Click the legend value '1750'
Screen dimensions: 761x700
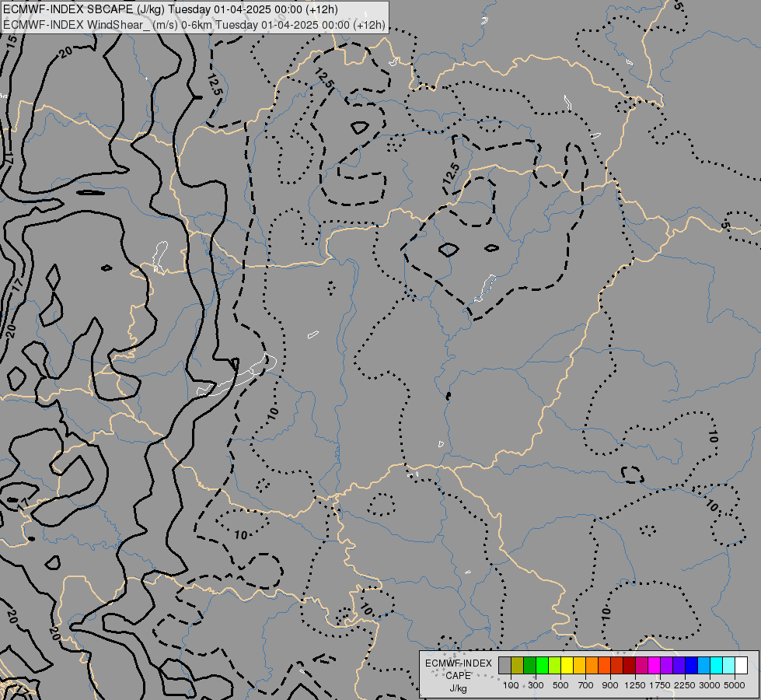pyautogui.click(x=660, y=685)
